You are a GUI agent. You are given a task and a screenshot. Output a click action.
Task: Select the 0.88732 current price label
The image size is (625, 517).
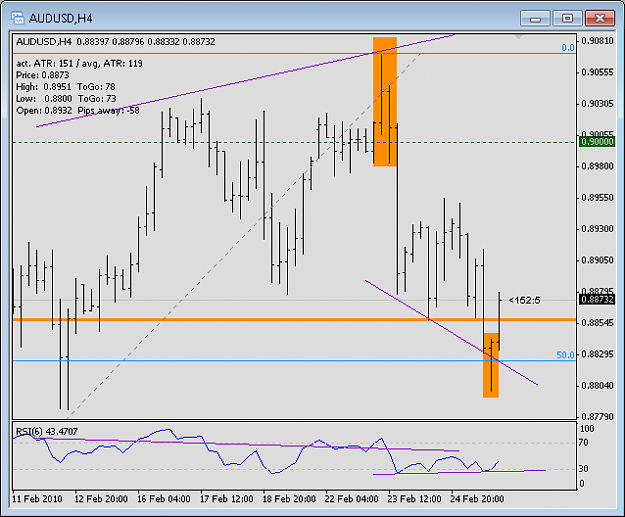(x=597, y=299)
